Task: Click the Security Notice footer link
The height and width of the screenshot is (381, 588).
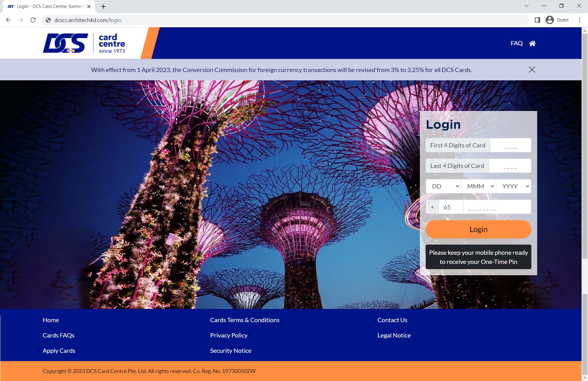Action: coord(231,351)
